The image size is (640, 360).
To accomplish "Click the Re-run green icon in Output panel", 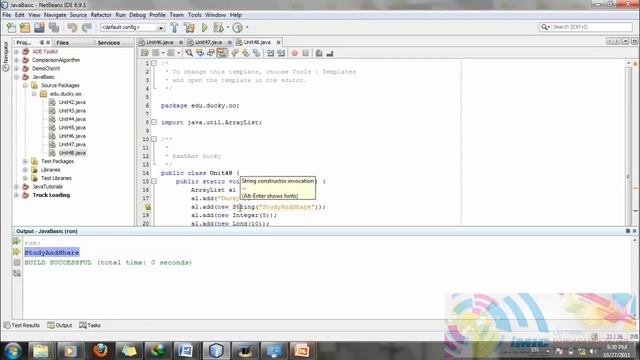I will [17, 241].
